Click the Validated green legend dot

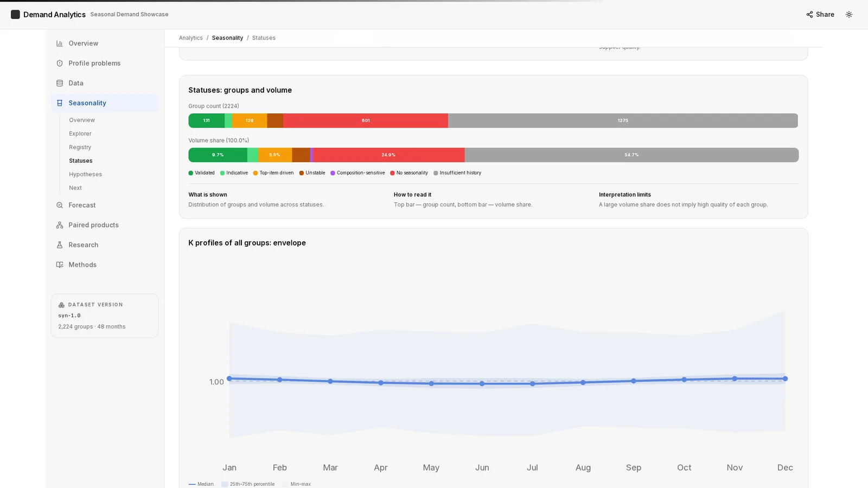pos(190,173)
